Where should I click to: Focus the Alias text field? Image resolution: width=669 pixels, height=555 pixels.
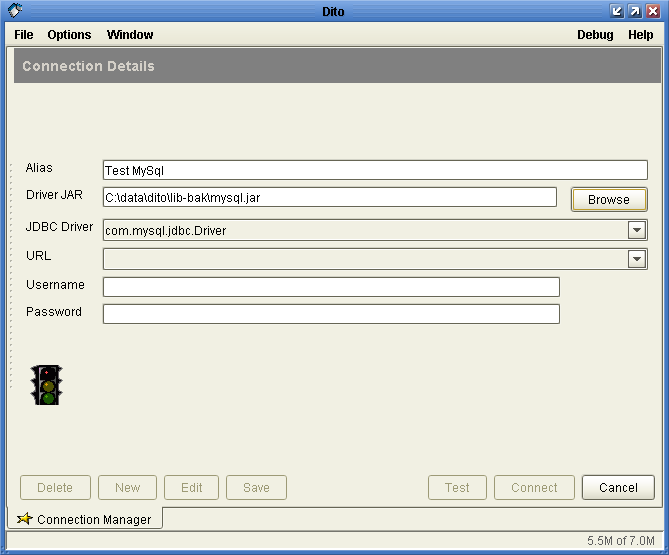pos(375,171)
